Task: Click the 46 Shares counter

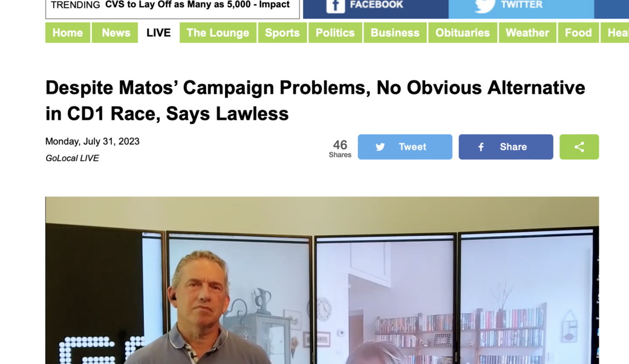Action: pyautogui.click(x=340, y=148)
